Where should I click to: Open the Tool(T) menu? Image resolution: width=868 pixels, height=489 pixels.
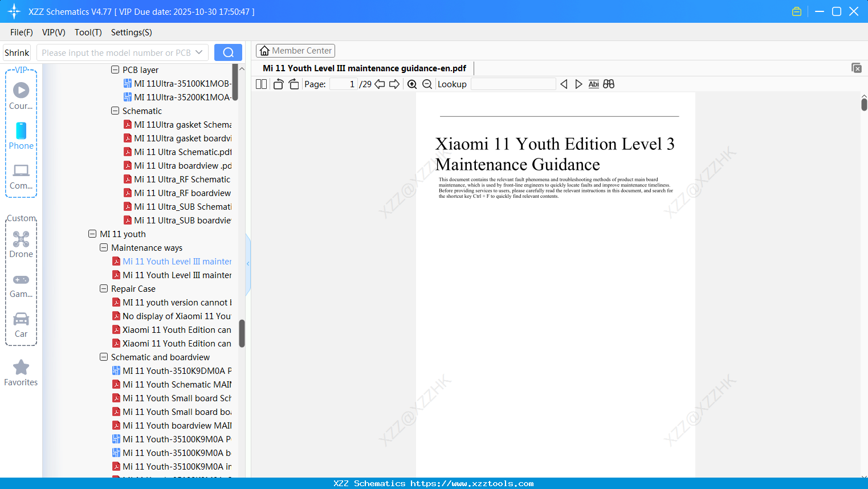[88, 32]
